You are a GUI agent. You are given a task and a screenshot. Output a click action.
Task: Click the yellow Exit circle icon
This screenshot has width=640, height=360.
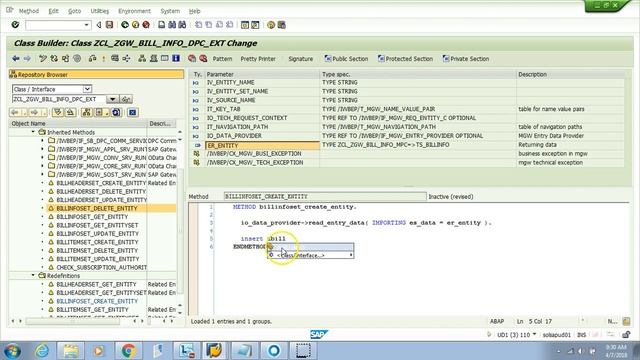click(136, 25)
